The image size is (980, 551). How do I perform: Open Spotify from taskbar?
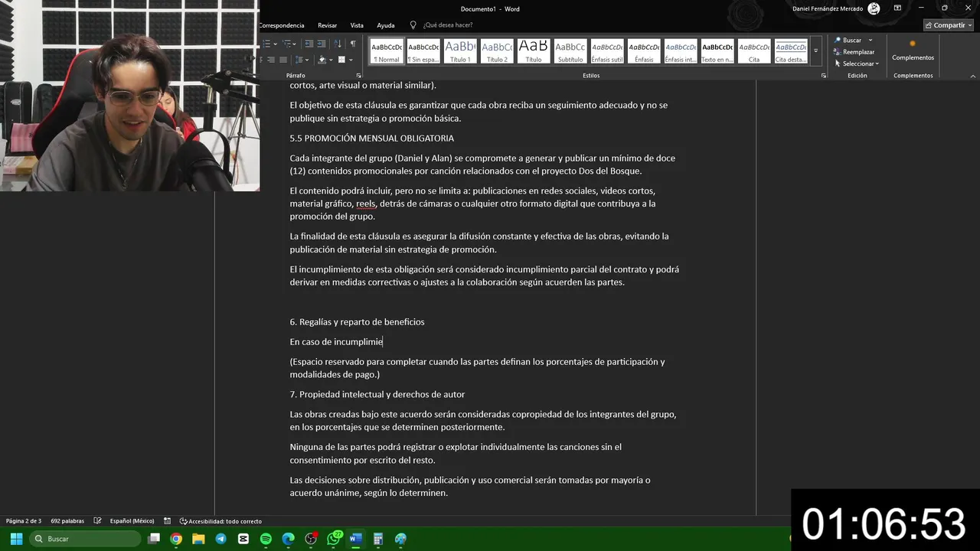pos(266,539)
